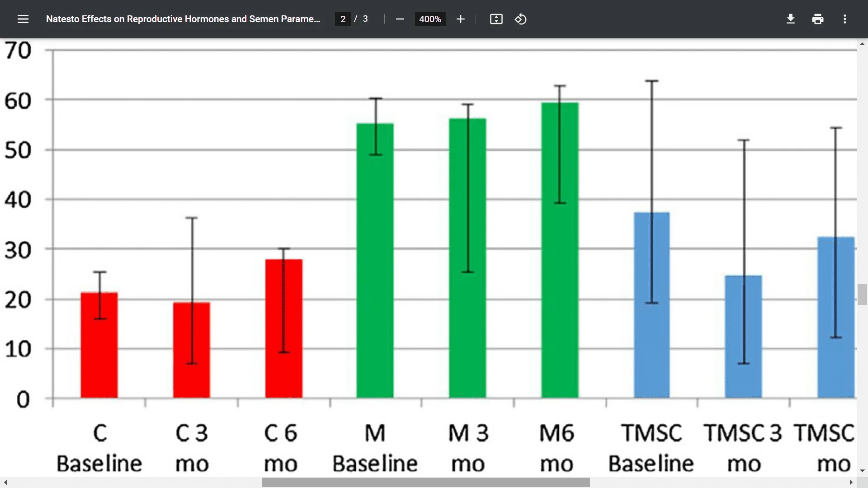Screen dimensions: 868x488
Task: Click the scroll right arrow
Action: (851, 483)
